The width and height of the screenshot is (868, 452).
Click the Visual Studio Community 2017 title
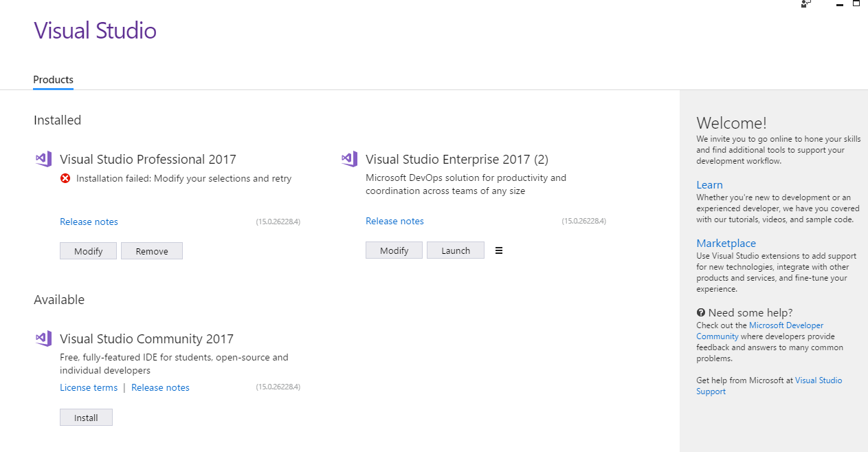[146, 338]
